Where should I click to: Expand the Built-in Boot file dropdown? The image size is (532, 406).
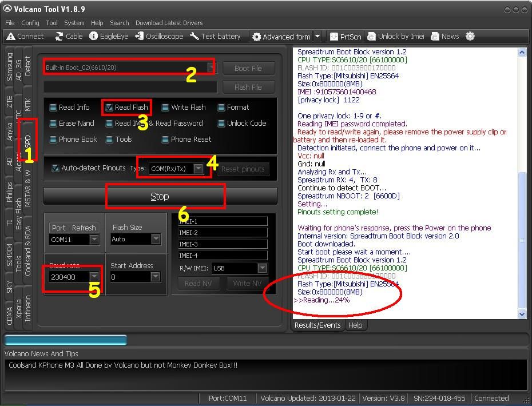coord(211,67)
